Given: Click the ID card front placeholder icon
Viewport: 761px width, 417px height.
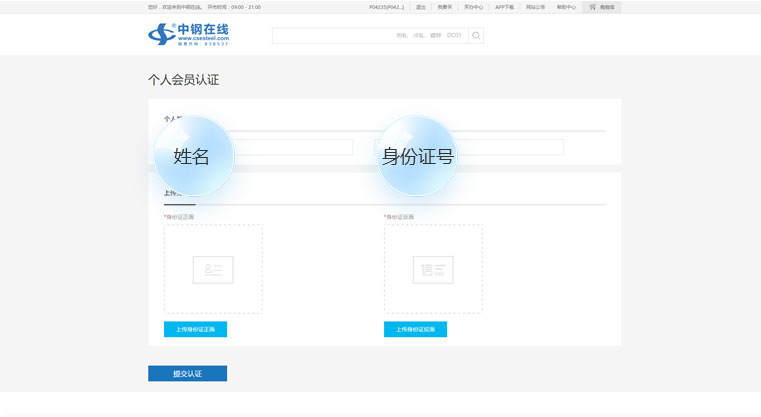Looking at the screenshot, I should [213, 269].
